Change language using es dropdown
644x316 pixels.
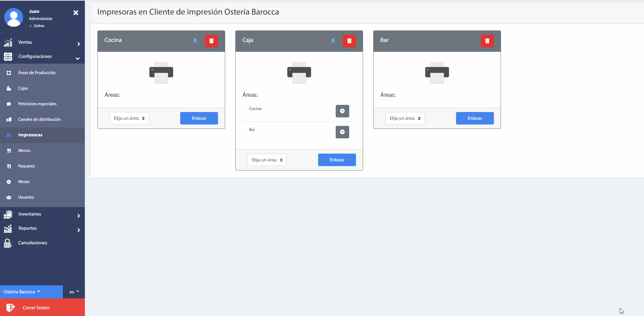[x=74, y=292]
